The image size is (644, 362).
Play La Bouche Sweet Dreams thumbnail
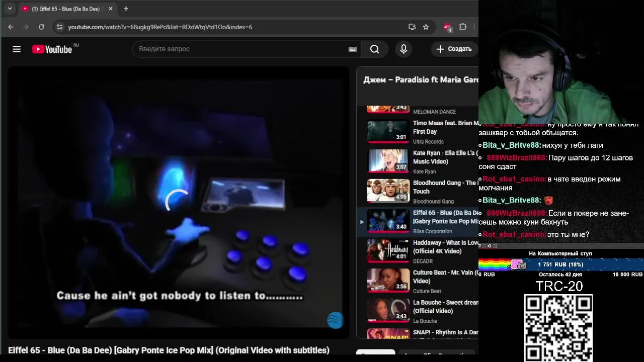pyautogui.click(x=387, y=311)
